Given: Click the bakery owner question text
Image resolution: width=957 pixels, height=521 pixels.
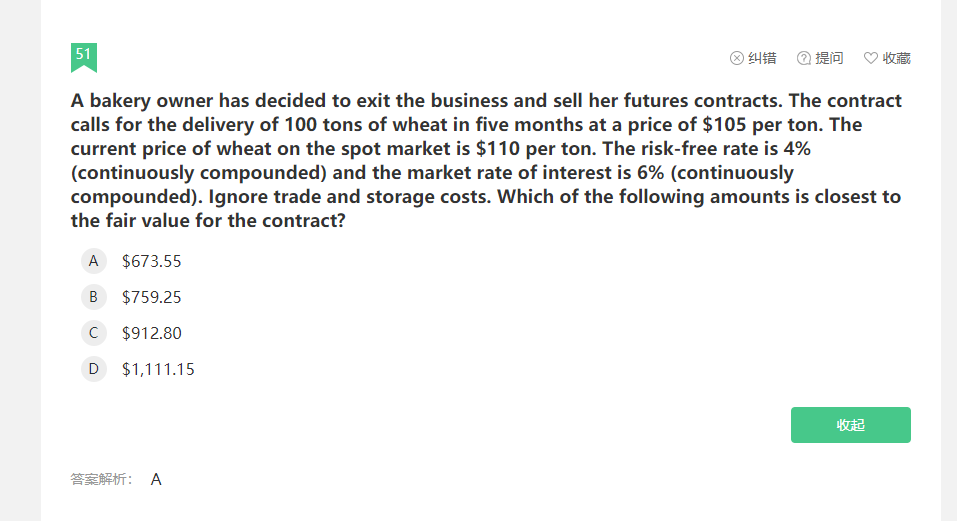Looking at the screenshot, I should 486,160.
